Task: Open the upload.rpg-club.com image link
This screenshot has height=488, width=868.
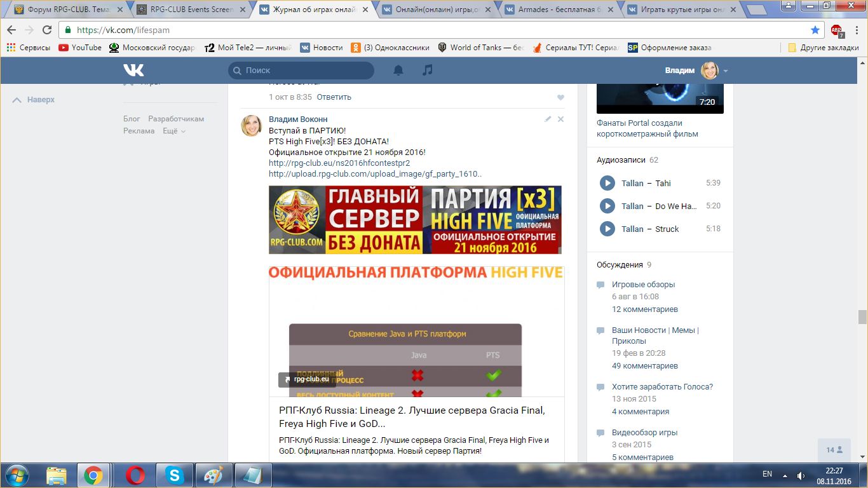Action: click(x=375, y=173)
